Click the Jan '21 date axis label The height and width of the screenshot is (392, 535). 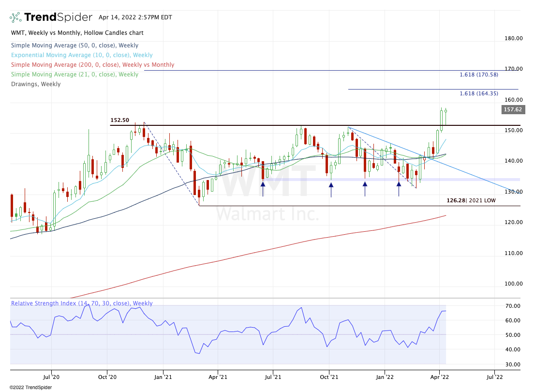[163, 377]
